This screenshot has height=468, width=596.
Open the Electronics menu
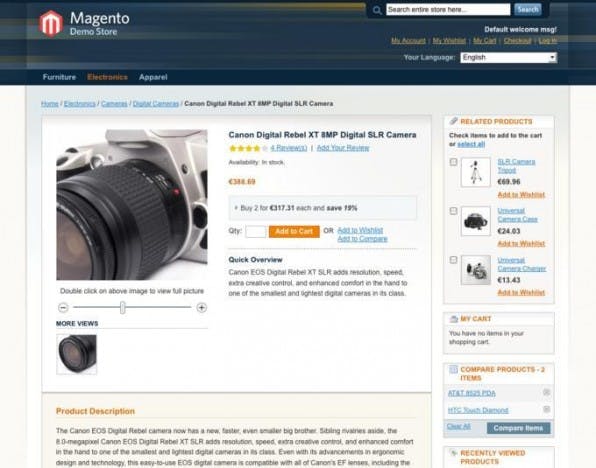tap(108, 77)
